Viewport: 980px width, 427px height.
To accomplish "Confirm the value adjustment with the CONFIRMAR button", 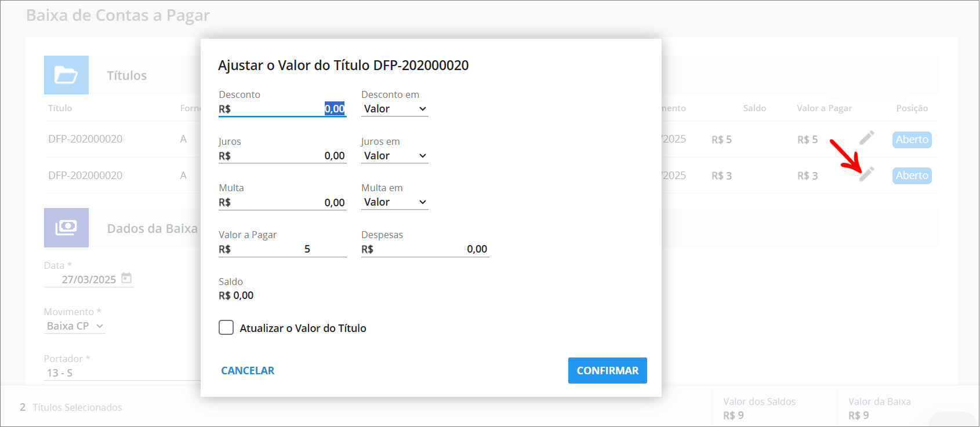I will [x=608, y=370].
